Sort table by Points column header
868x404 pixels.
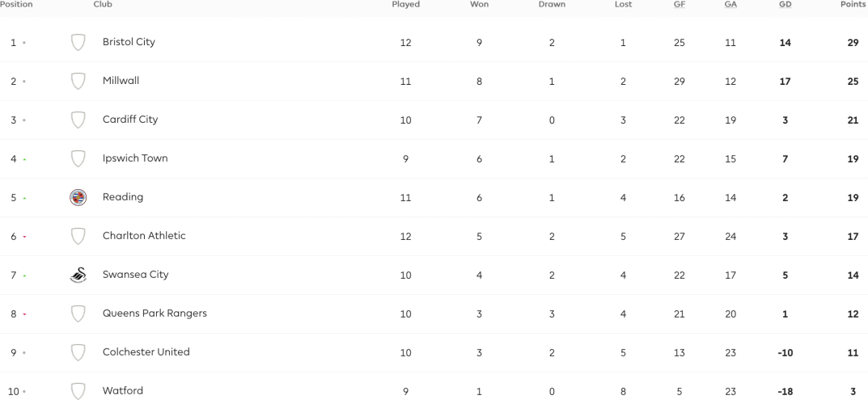(x=853, y=4)
